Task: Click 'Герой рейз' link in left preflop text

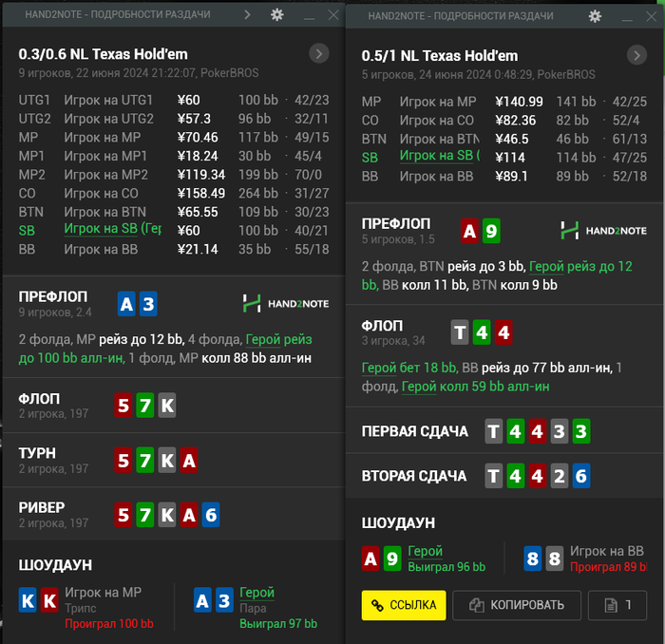Action: point(278,340)
